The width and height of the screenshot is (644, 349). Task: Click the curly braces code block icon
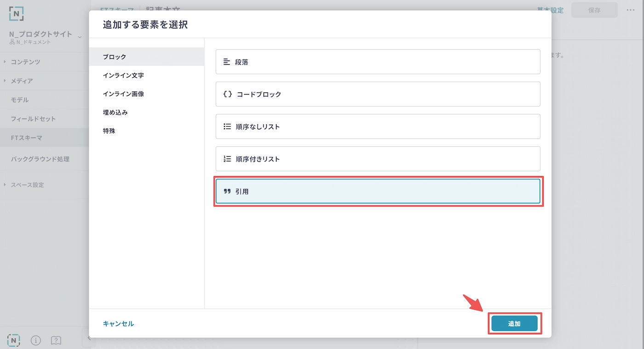227,94
